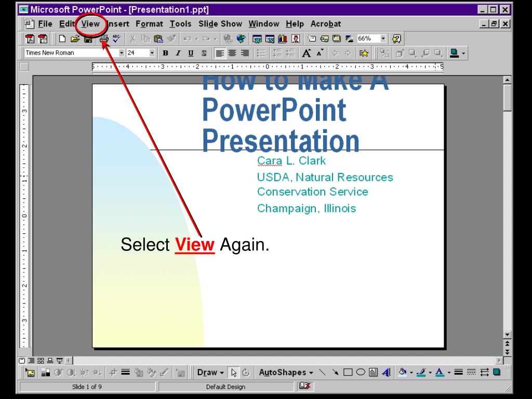Open the Office Assistant help icon

pos(396,38)
